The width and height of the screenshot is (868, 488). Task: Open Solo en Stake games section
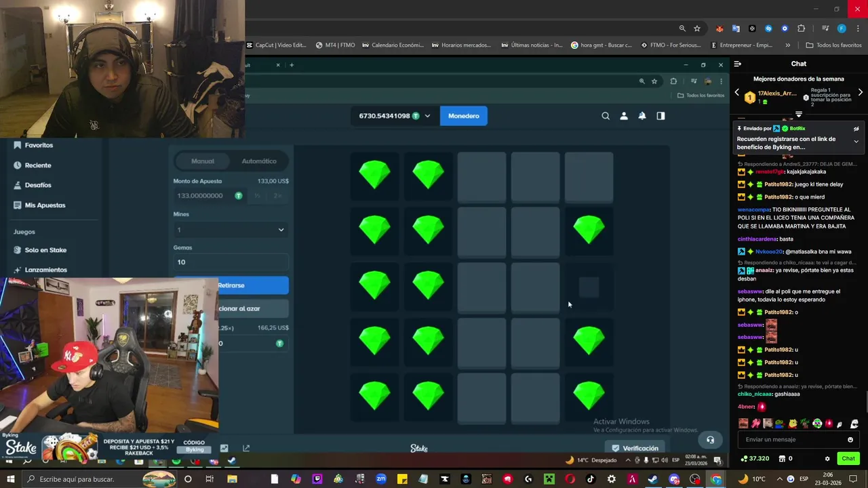click(x=40, y=250)
